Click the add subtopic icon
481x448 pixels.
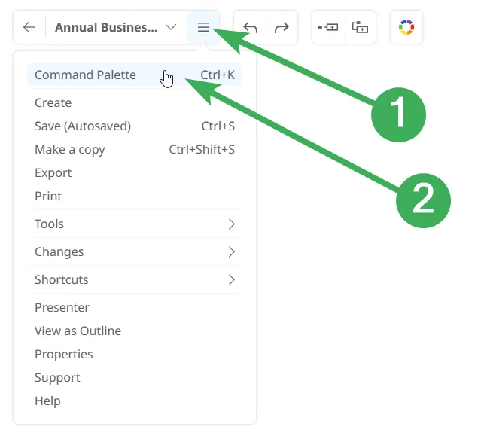pos(360,28)
